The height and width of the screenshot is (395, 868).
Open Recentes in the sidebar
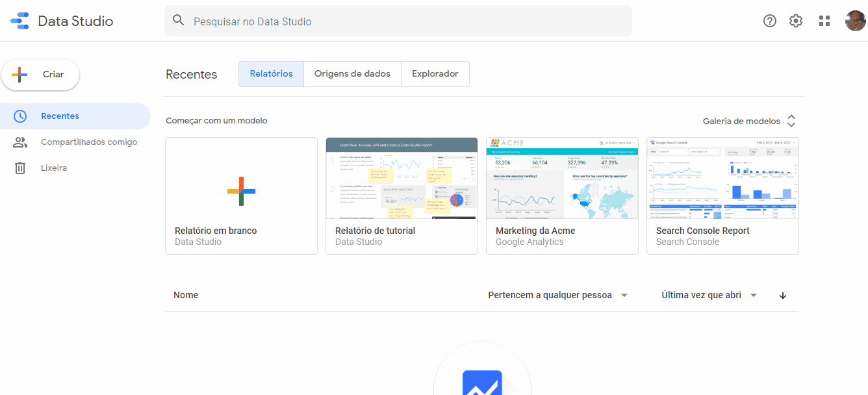click(x=60, y=116)
